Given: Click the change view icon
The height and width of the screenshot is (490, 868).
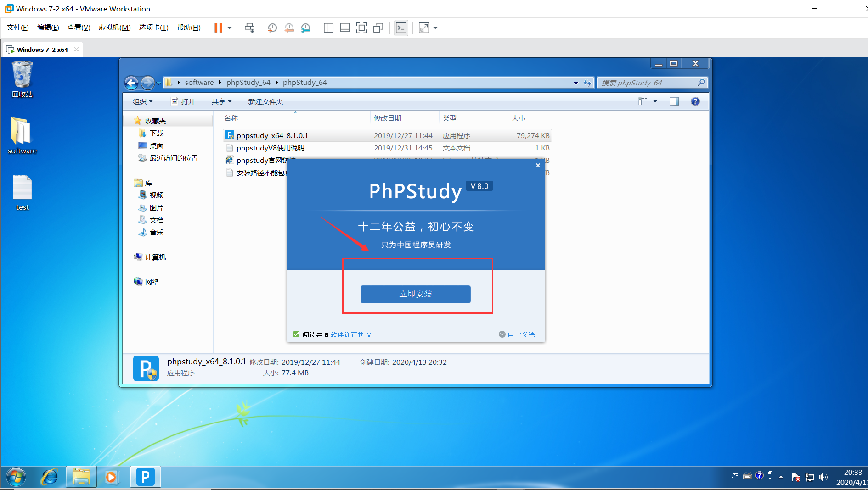Looking at the screenshot, I should click(x=643, y=101).
